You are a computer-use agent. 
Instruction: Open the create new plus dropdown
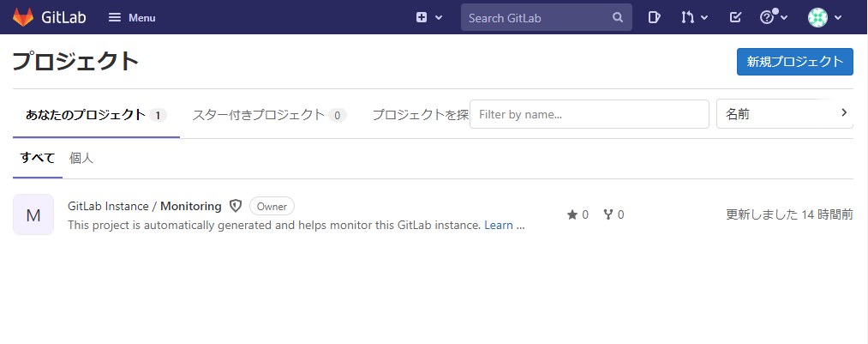(x=429, y=18)
